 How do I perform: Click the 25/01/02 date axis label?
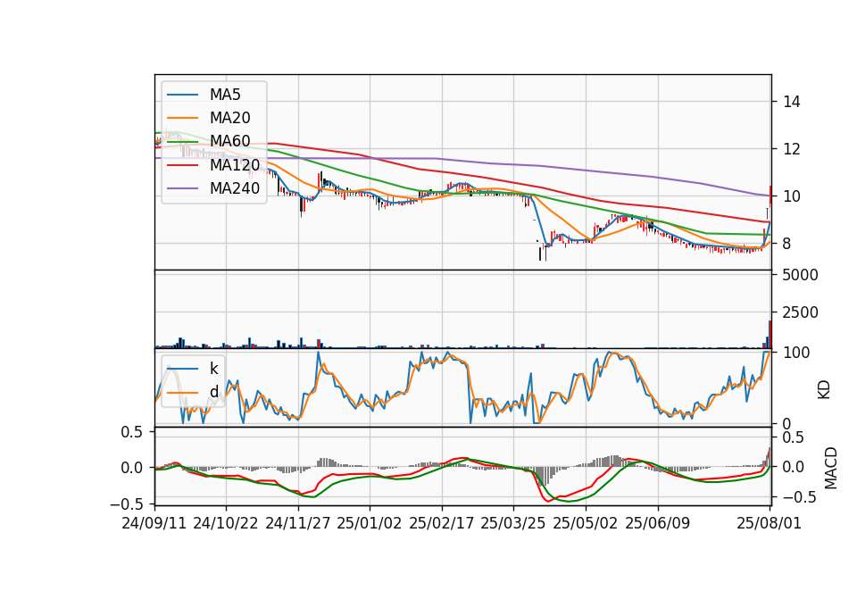coord(370,523)
